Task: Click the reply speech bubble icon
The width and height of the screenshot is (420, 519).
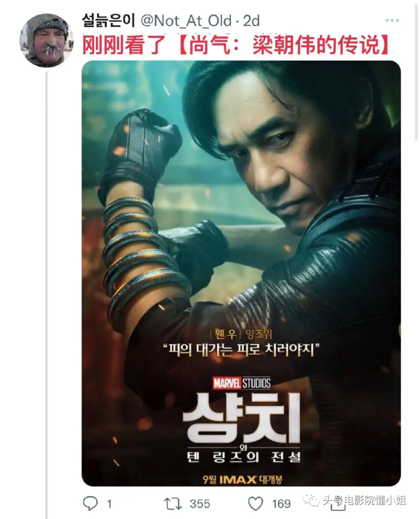Action: coord(90,503)
